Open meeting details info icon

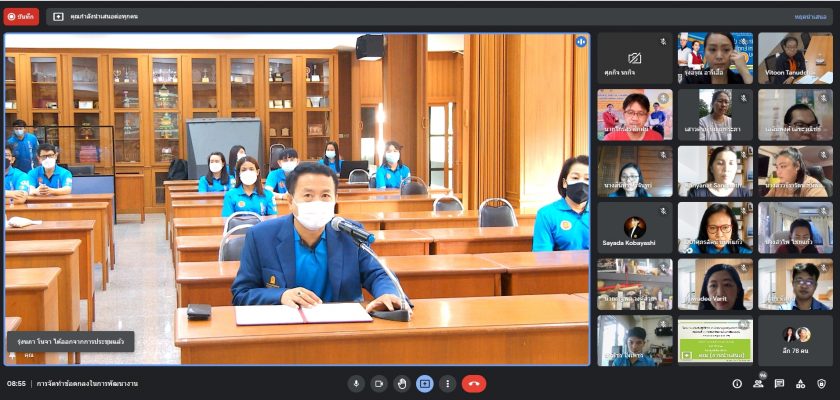pyautogui.click(x=737, y=384)
